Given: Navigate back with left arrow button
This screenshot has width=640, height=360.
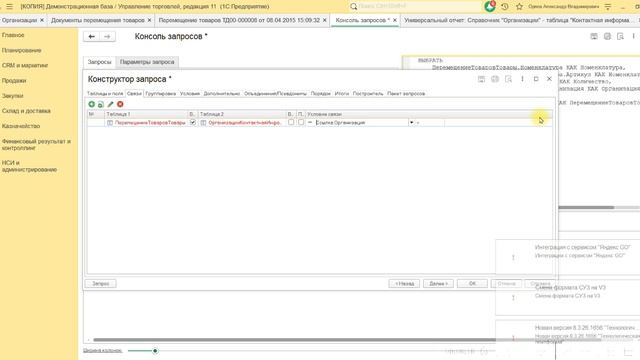Looking at the screenshot, I should click(x=91, y=36).
